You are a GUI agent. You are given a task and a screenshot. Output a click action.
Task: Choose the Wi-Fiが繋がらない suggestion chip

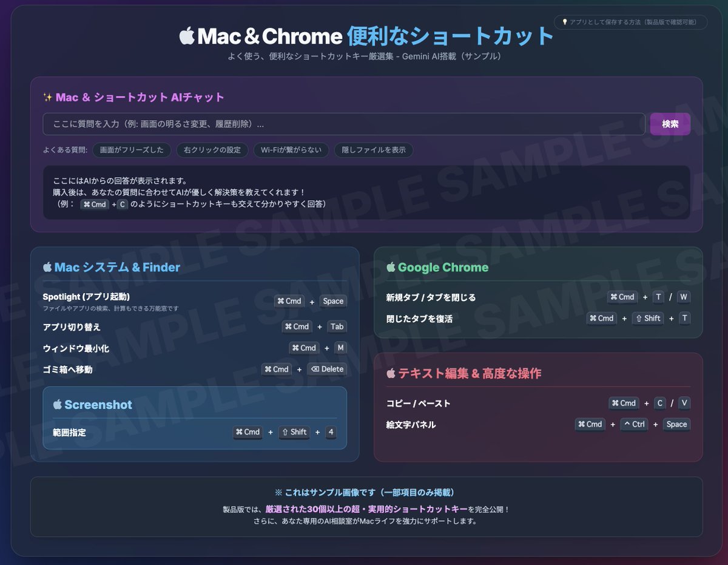point(291,150)
